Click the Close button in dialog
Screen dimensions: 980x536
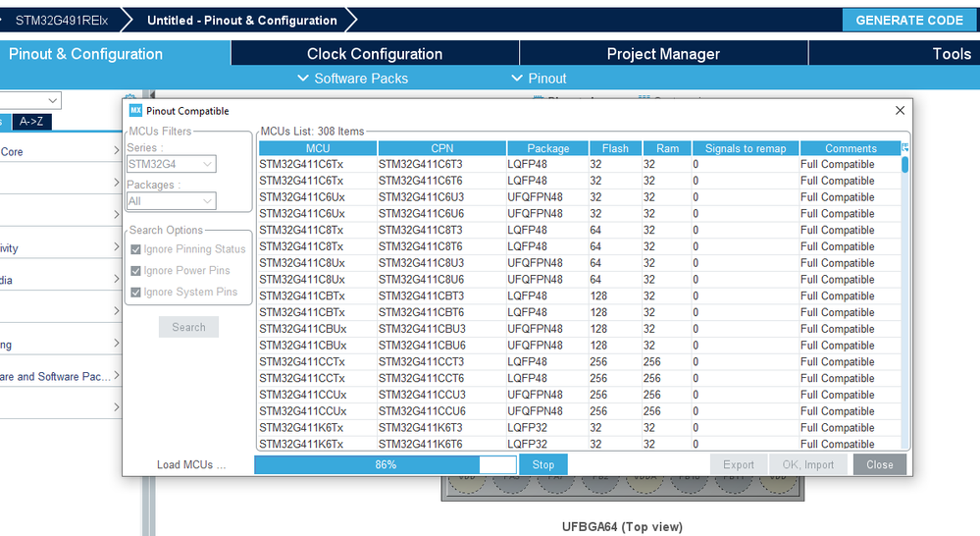point(879,464)
